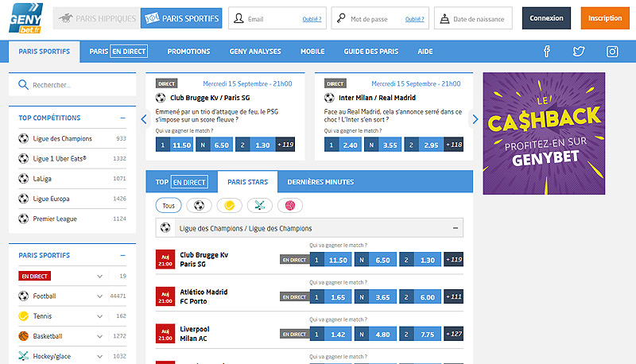Open the Facebook page icon
The width and height of the screenshot is (636, 364).
[547, 52]
